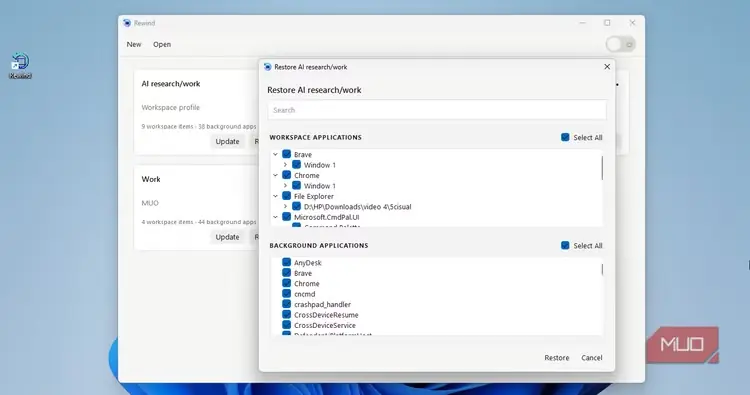Focus the Search field in restore dialog
Image resolution: width=750 pixels, height=395 pixels.
point(437,110)
